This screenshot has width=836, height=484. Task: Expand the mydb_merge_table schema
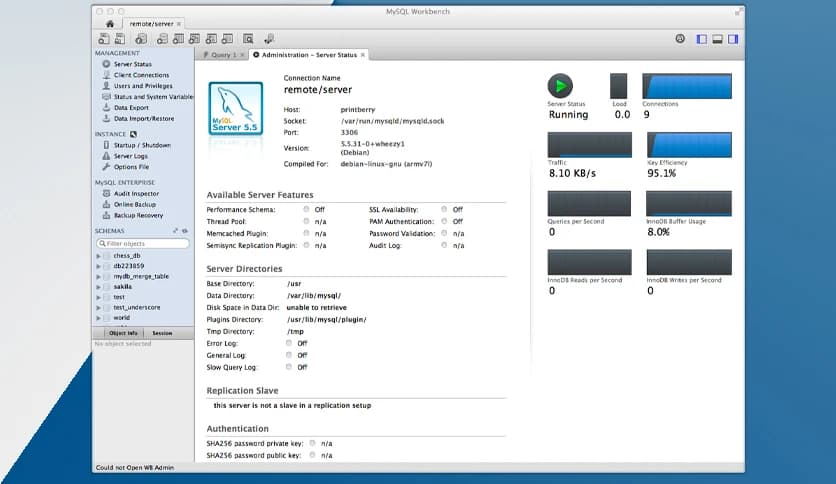[98, 277]
